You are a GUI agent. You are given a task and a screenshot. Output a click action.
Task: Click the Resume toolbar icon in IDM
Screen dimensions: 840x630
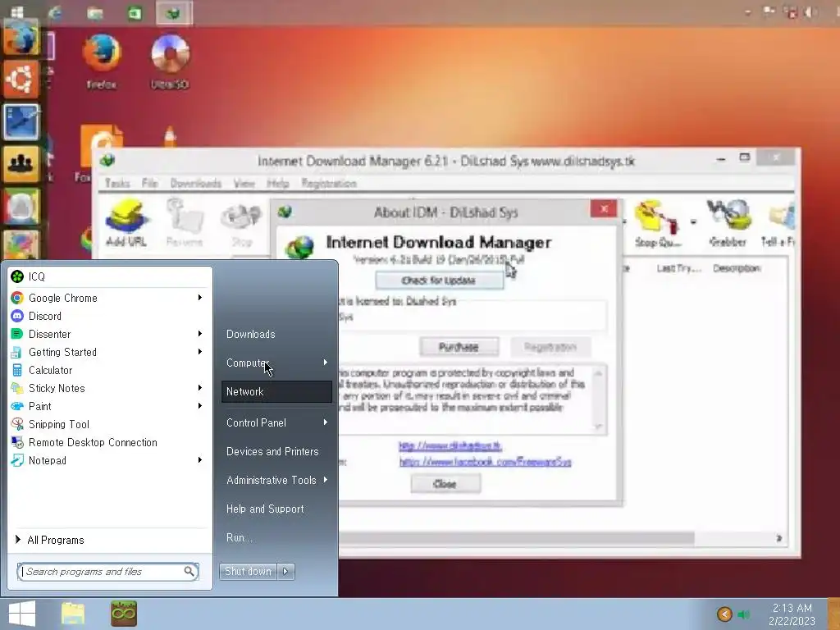coord(185,223)
